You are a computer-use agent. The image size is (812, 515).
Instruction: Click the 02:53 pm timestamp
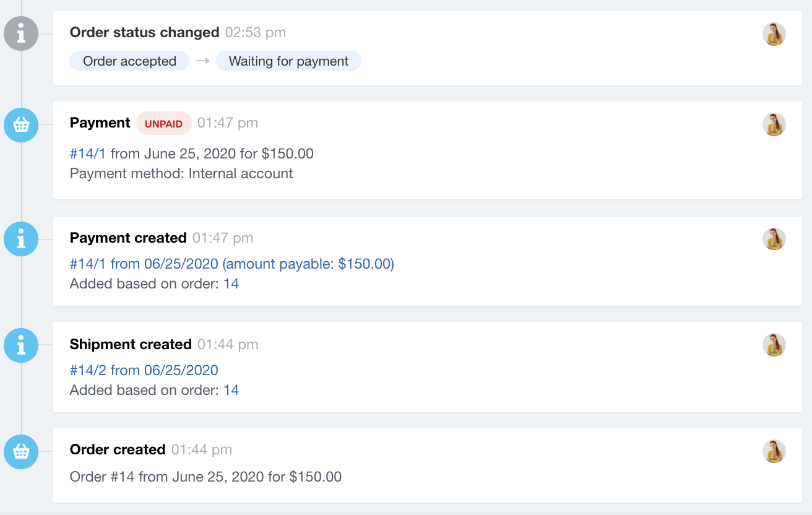[x=256, y=32]
